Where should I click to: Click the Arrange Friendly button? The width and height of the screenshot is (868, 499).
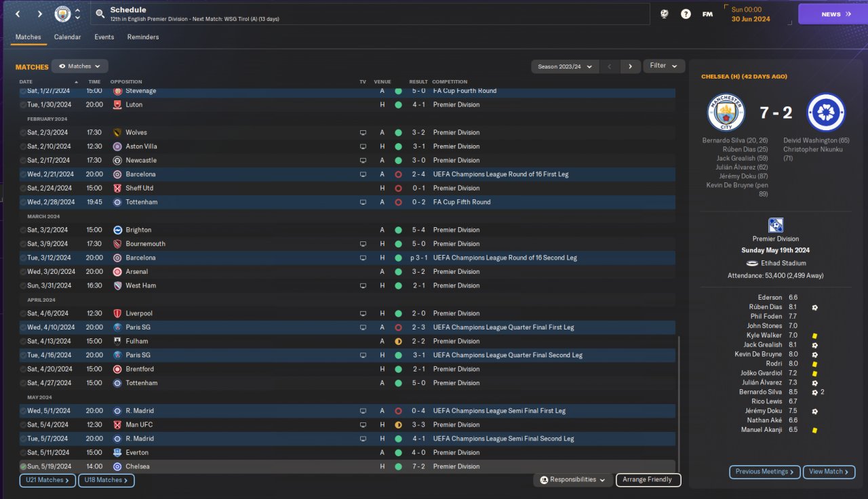coord(648,480)
